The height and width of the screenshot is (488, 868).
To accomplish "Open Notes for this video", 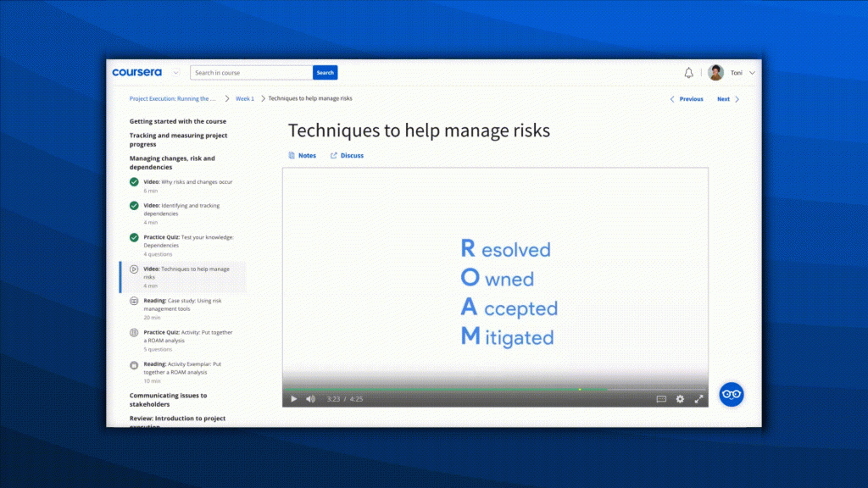I will pyautogui.click(x=303, y=156).
